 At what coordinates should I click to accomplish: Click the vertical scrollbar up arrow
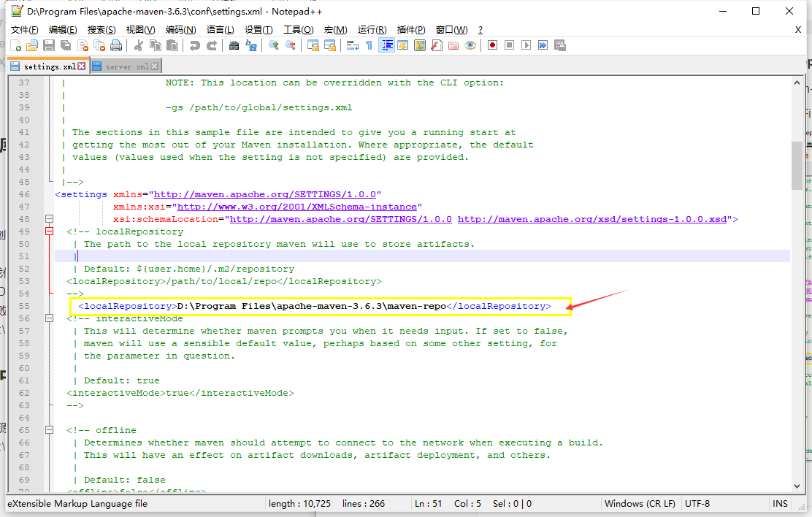(x=797, y=83)
